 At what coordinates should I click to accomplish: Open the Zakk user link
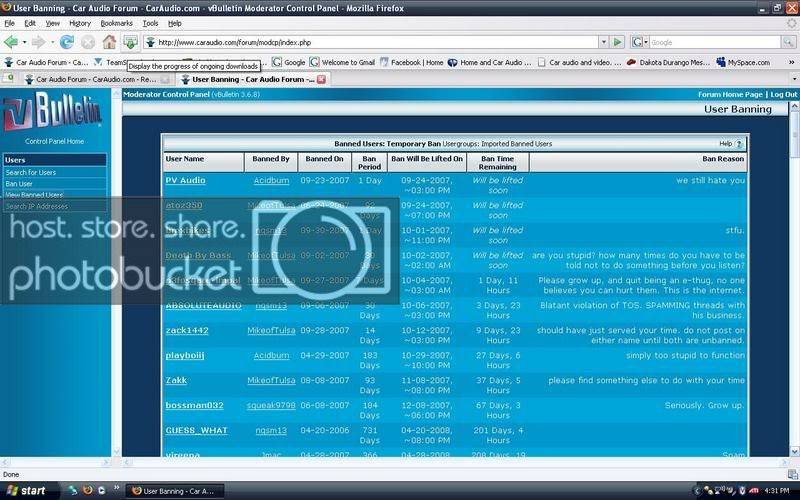[176, 380]
